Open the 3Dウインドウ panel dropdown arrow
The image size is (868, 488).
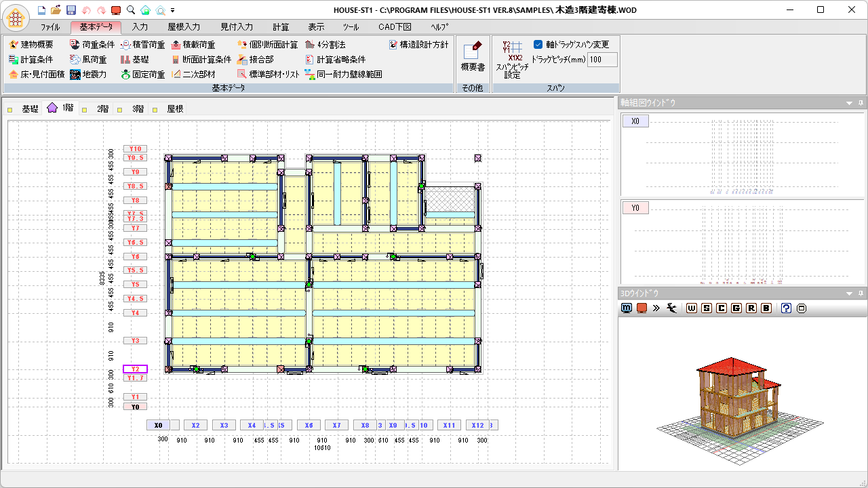pos(849,293)
